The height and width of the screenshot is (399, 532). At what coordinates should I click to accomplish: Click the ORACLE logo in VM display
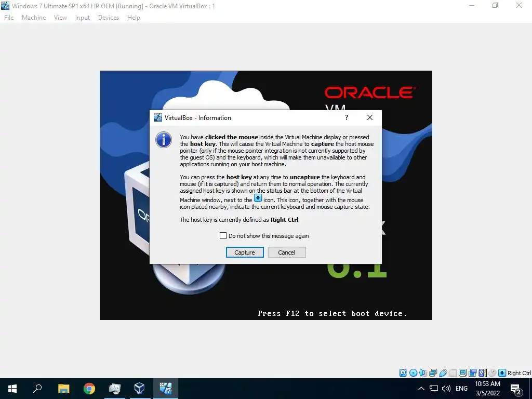click(x=370, y=92)
